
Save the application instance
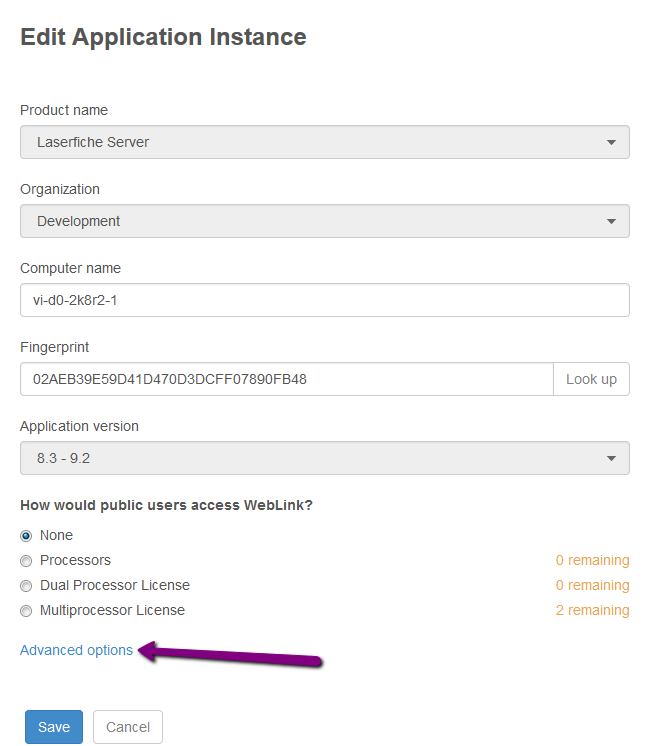tap(54, 727)
